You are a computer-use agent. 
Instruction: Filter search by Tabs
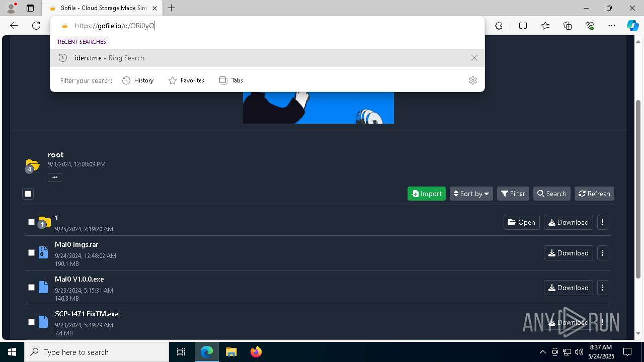231,80
